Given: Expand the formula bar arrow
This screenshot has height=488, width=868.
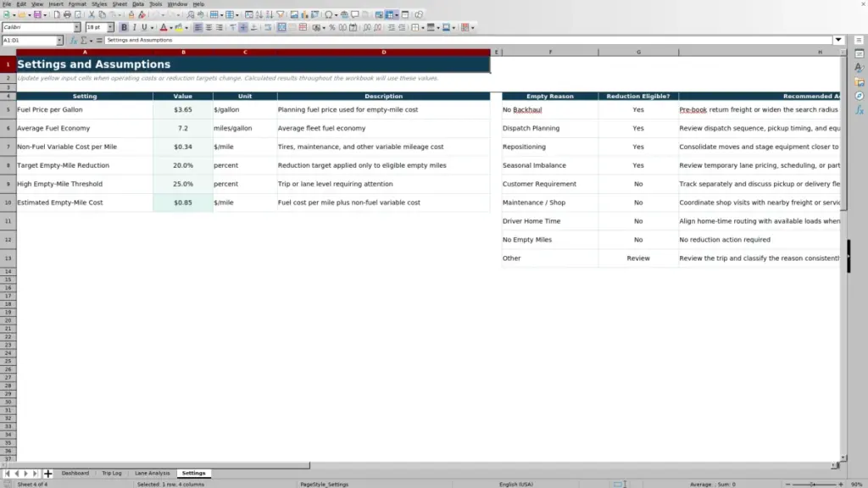Looking at the screenshot, I should click(838, 40).
